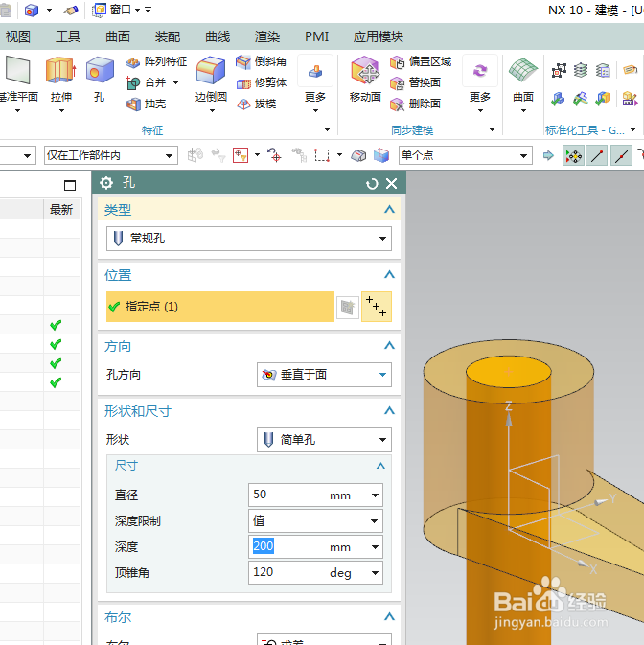
Task: Click the Edge Blend (边倒圆) icon
Action: (x=211, y=70)
